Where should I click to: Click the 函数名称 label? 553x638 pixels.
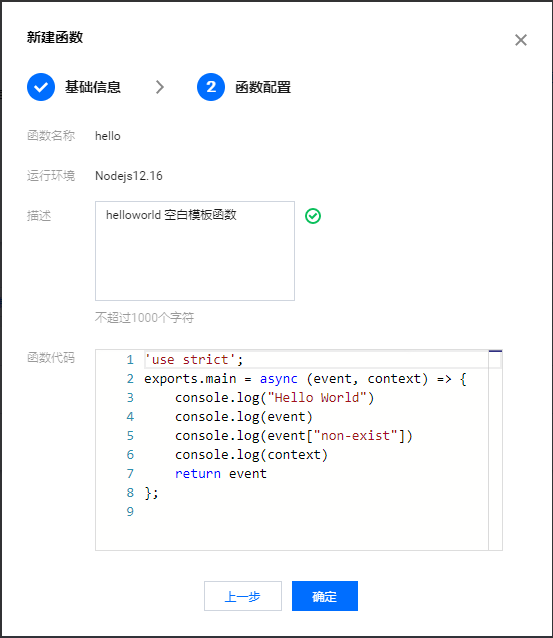click(51, 135)
